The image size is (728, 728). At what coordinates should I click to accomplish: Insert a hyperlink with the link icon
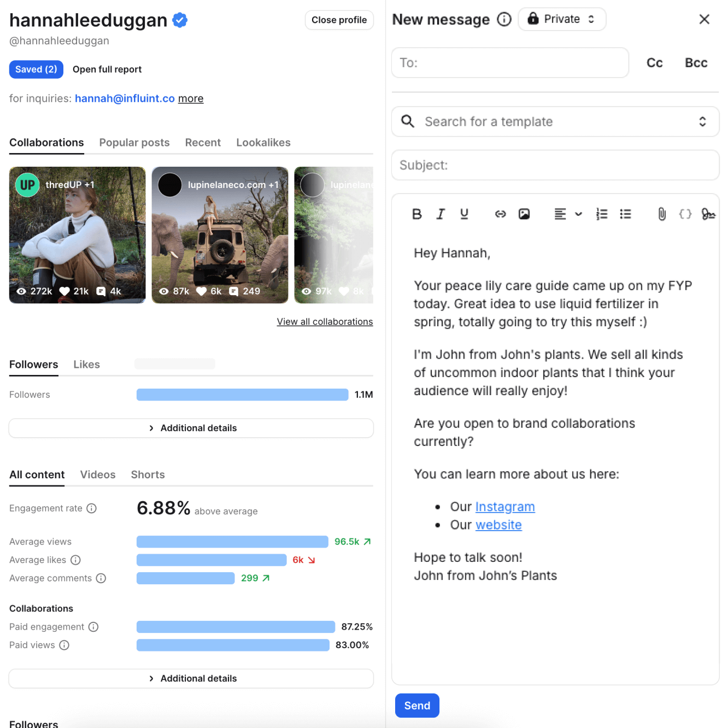pos(501,214)
